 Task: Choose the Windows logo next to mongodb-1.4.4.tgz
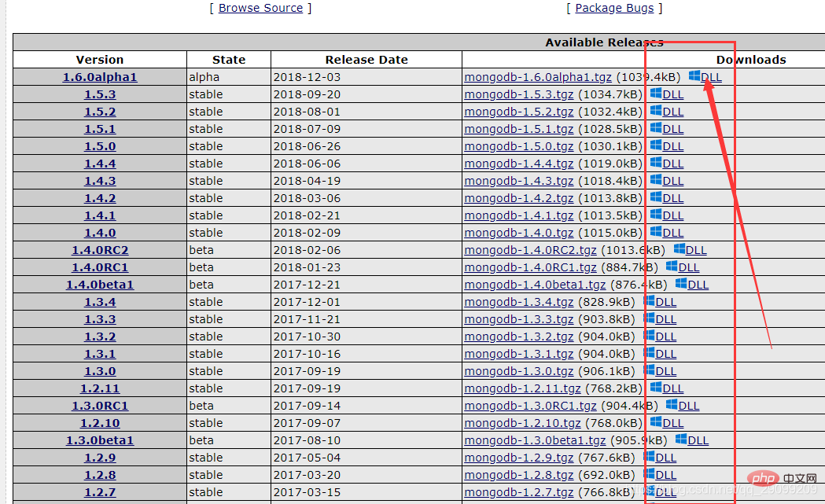point(656,163)
